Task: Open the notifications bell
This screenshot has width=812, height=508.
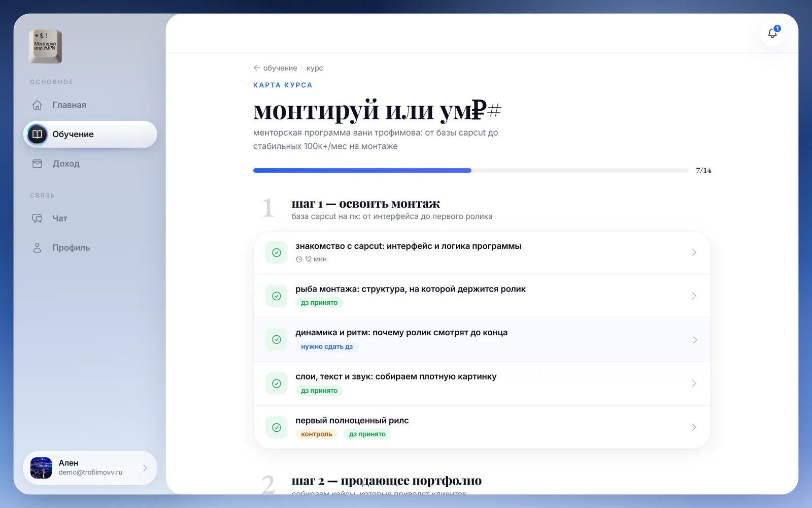Action: pyautogui.click(x=772, y=34)
